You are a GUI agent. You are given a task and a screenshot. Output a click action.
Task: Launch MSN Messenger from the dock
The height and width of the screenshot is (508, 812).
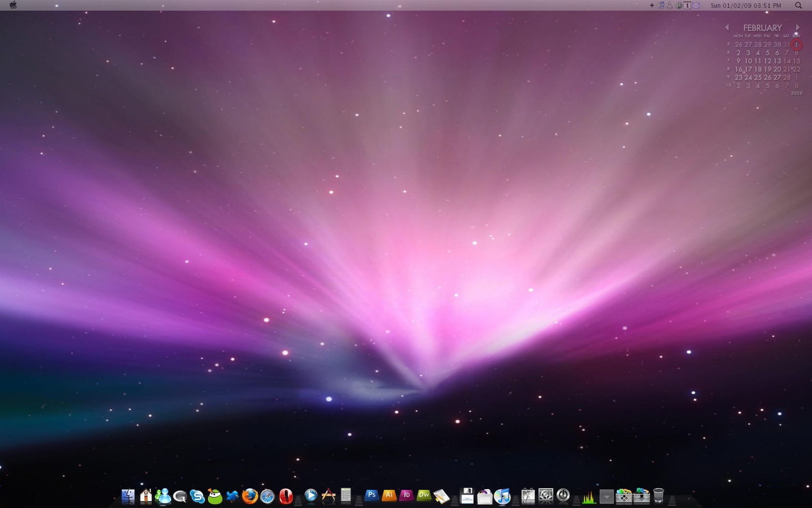pos(163,496)
